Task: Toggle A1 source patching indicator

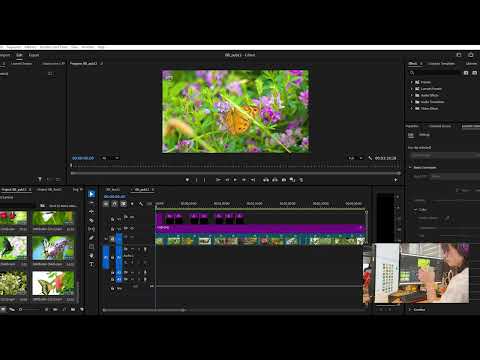Action: 106,257
